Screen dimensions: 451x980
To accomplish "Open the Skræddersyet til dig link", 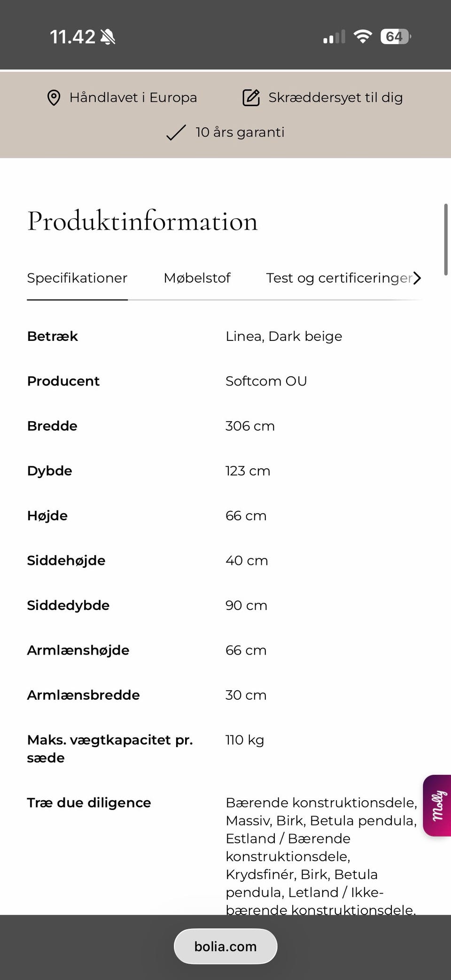I will [335, 97].
